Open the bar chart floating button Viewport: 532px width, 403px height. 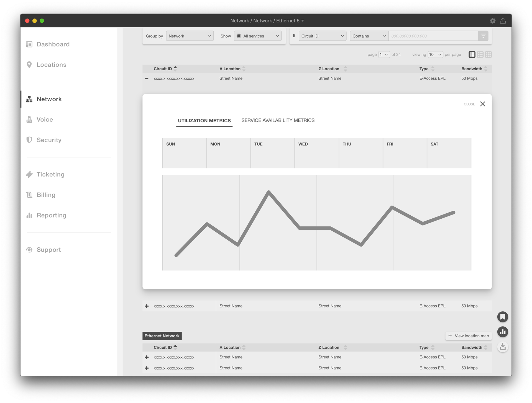click(x=502, y=332)
